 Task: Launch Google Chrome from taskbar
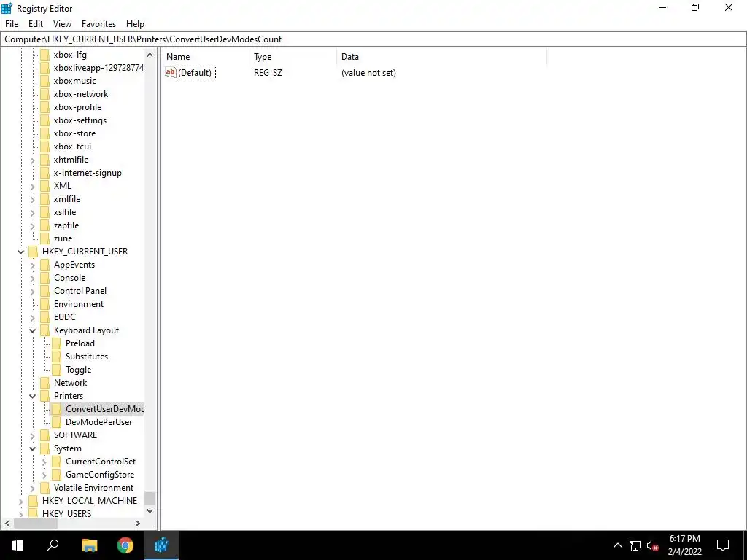pyautogui.click(x=125, y=545)
